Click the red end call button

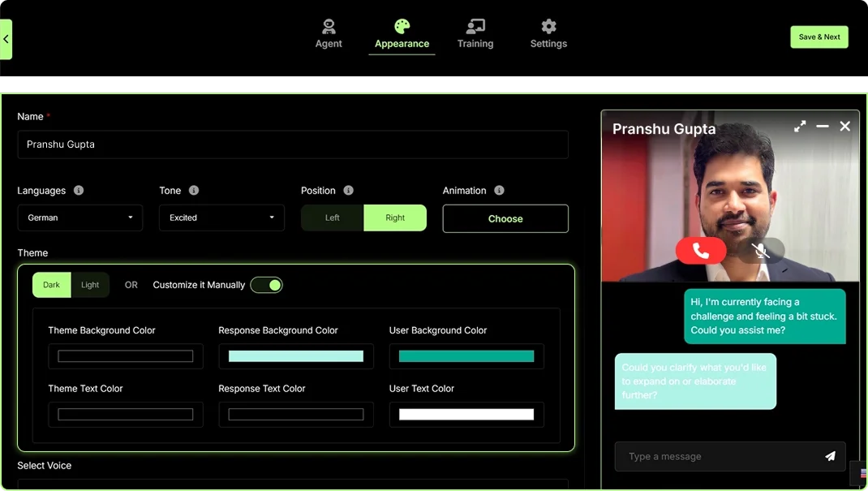click(x=701, y=251)
